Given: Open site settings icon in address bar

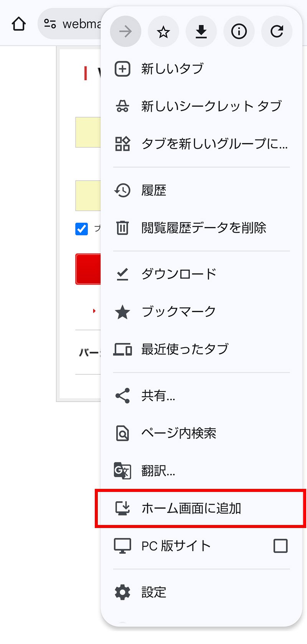Looking at the screenshot, I should (50, 24).
